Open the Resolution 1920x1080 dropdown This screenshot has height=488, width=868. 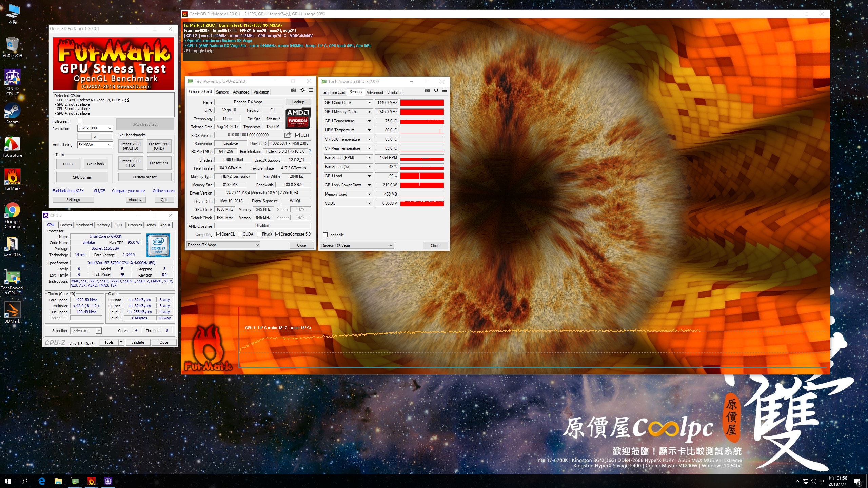[x=95, y=128]
